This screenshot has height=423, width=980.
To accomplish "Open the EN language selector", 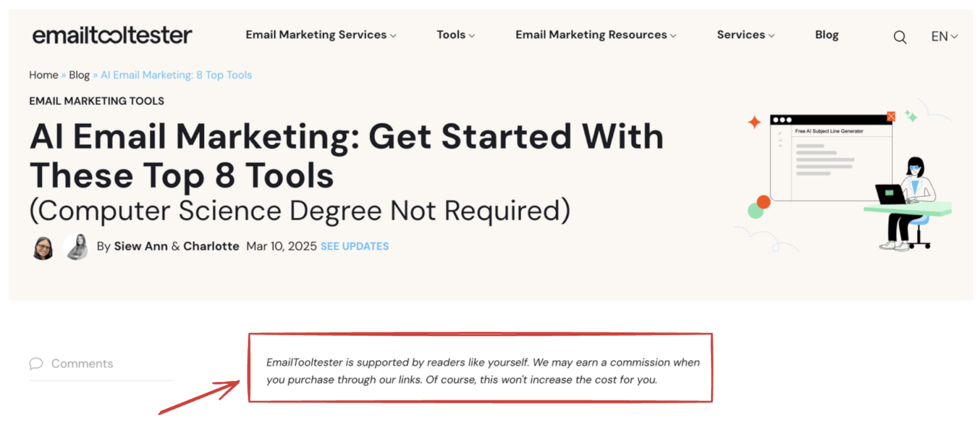I will coord(943,36).
